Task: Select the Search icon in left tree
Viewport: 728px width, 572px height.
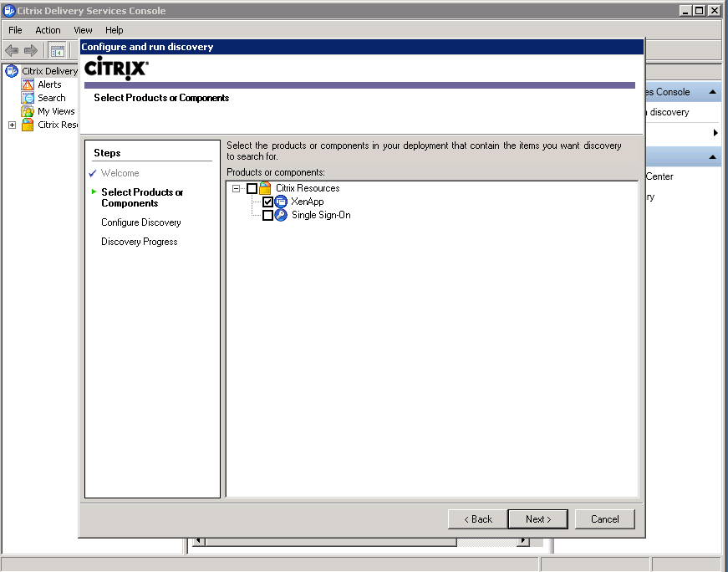Action: click(x=28, y=98)
